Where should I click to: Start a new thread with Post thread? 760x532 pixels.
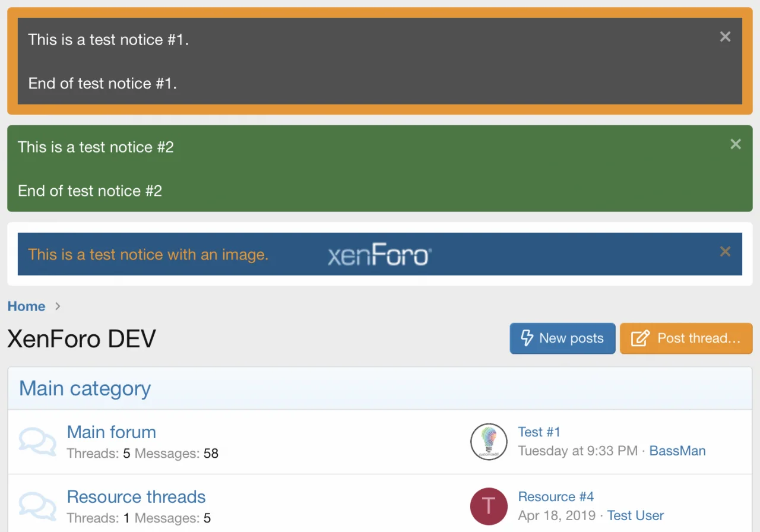pyautogui.click(x=686, y=338)
